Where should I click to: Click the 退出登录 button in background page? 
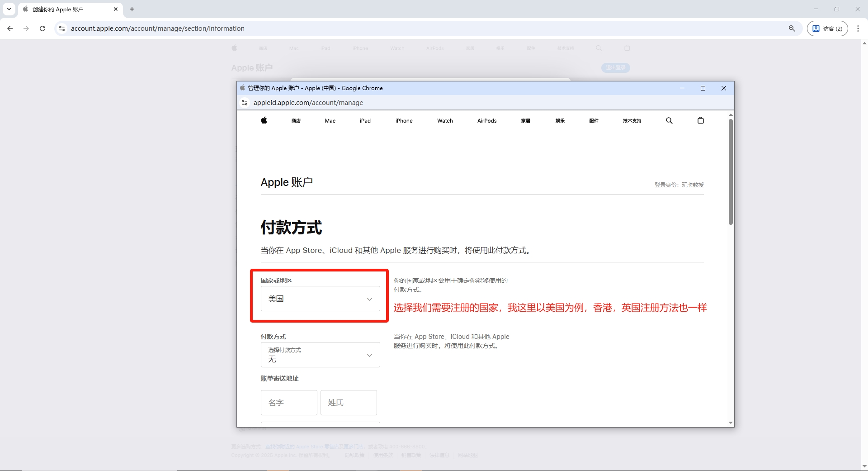point(615,67)
